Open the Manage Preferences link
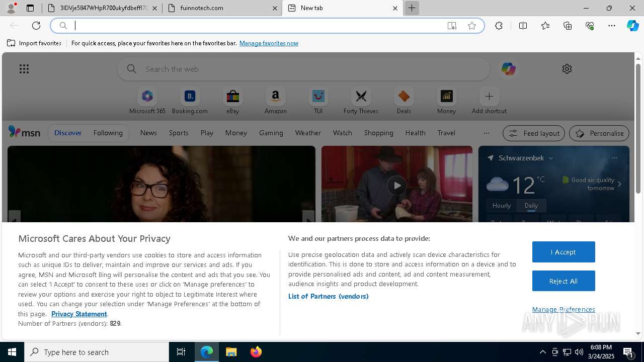644x362 pixels. 563,309
